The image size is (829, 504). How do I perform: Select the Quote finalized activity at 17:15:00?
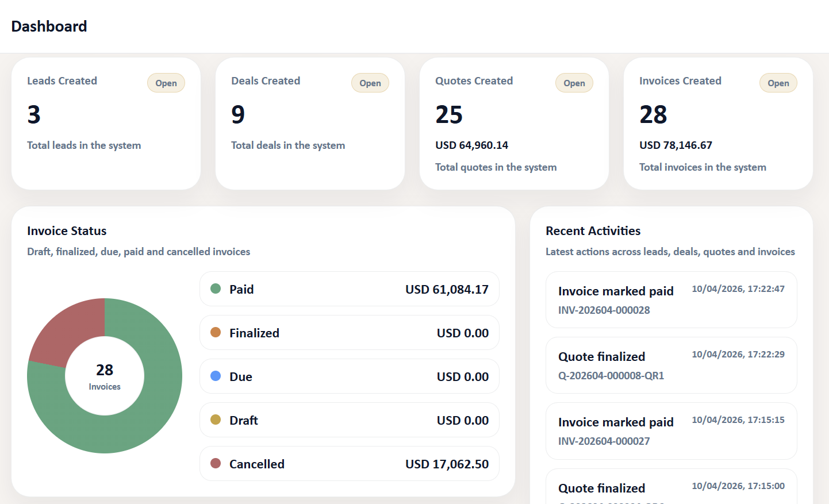click(x=601, y=488)
